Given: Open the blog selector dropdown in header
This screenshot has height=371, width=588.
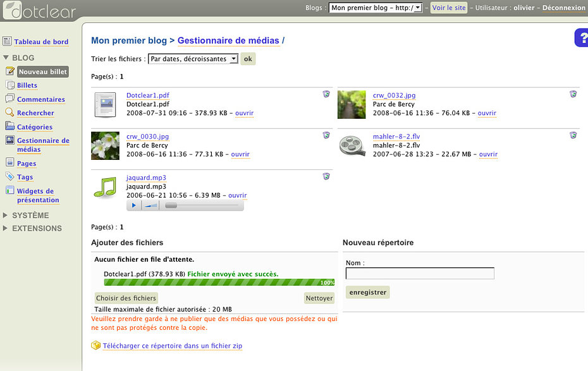Looking at the screenshot, I should [376, 8].
